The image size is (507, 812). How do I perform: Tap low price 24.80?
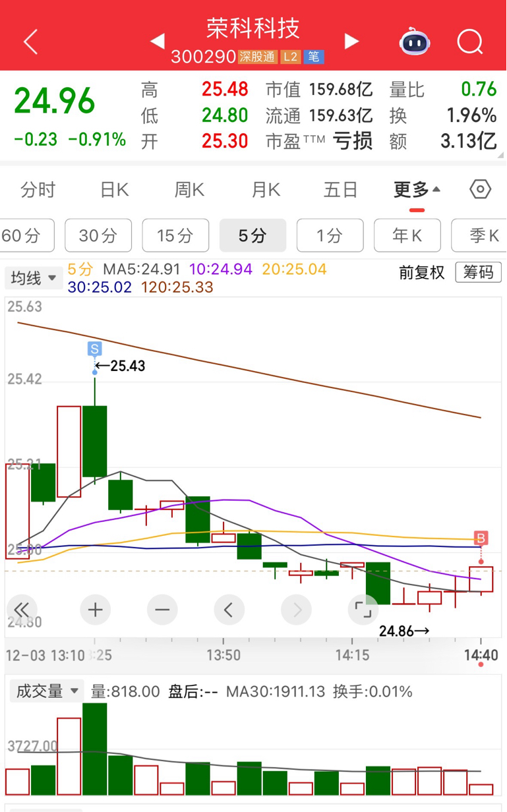click(x=225, y=115)
